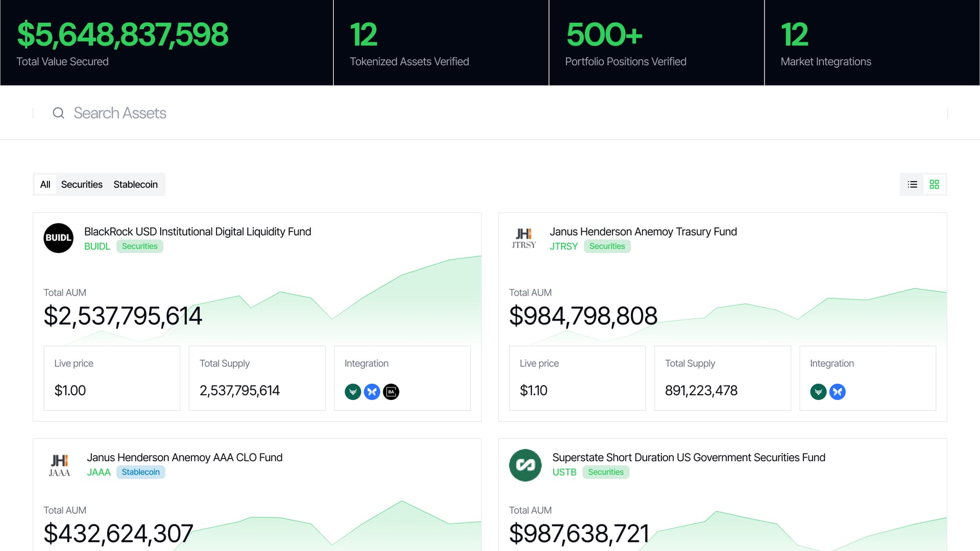
Task: Open the first green integration icon in the BUIDL card
Action: [353, 392]
